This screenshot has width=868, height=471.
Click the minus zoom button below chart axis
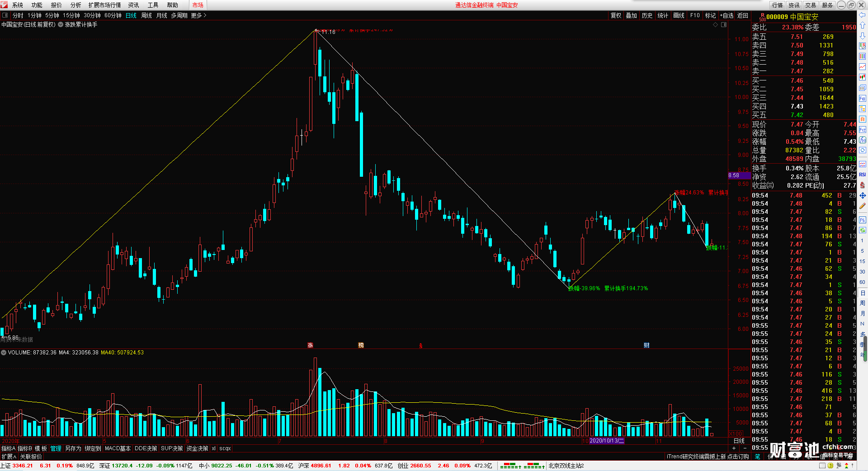745,448
